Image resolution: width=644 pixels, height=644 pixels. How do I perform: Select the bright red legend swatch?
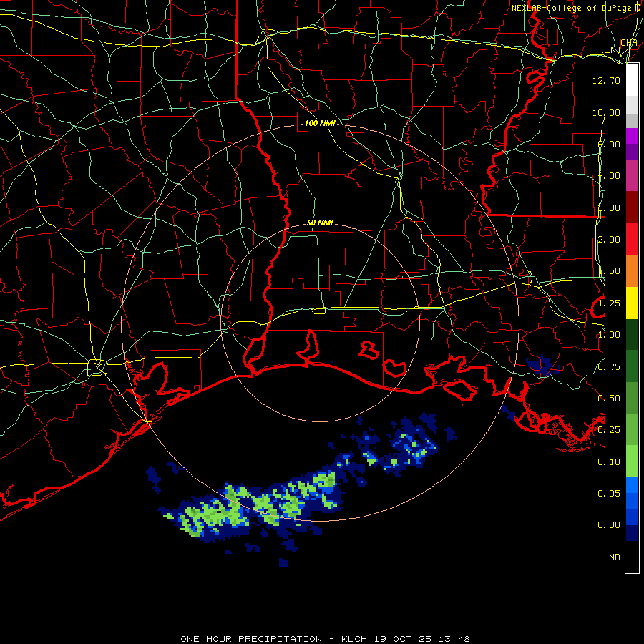point(632,239)
